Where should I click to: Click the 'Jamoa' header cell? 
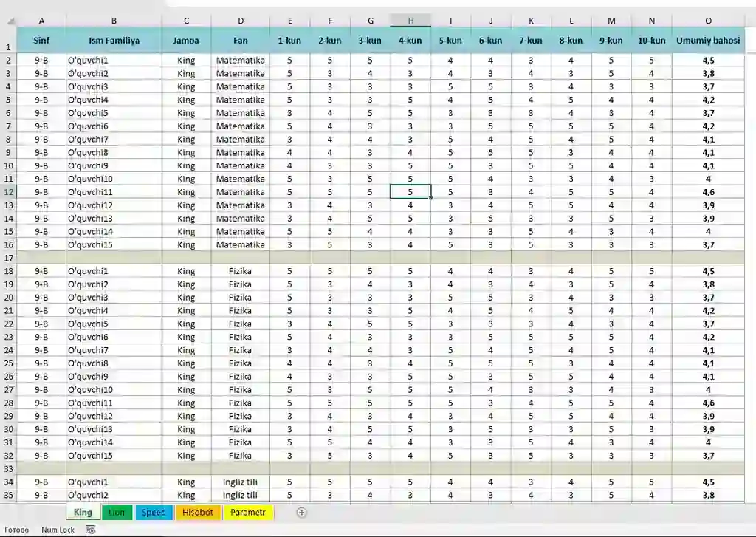click(x=186, y=41)
